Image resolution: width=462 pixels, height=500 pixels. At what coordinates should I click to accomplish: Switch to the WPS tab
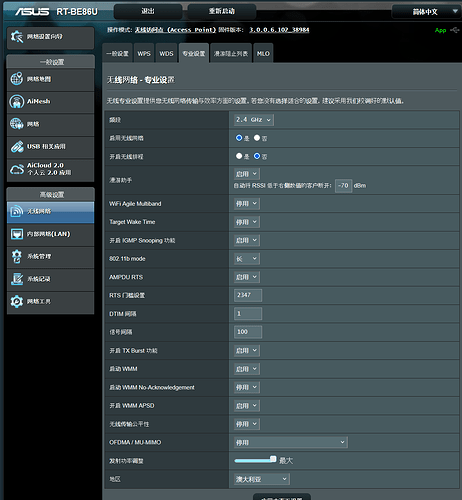coord(144,53)
